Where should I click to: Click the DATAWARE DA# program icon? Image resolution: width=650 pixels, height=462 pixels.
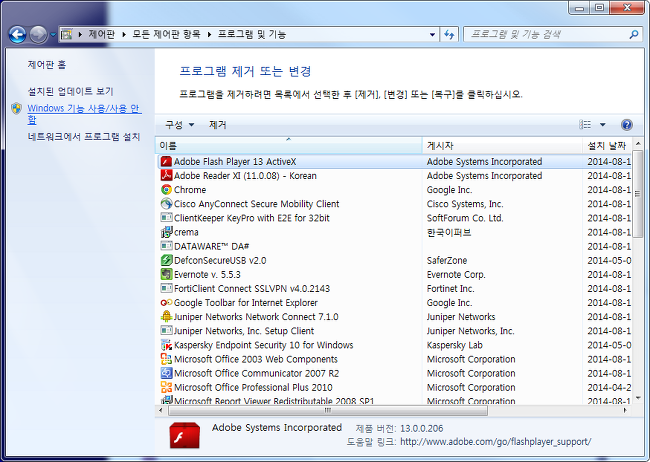click(166, 246)
